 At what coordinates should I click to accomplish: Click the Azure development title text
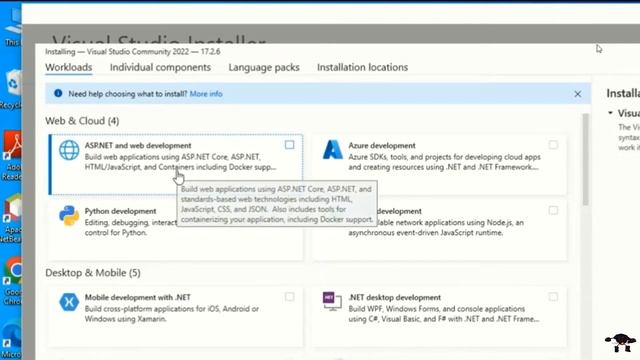(x=382, y=145)
